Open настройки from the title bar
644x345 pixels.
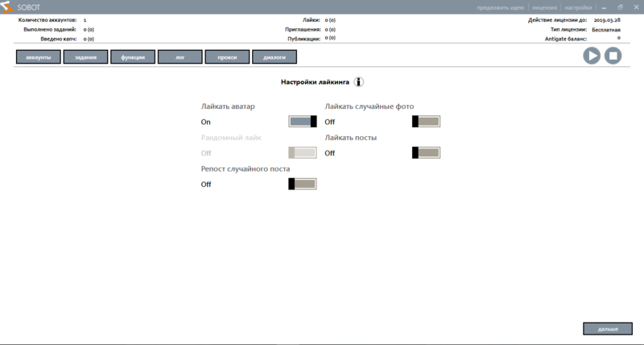click(578, 7)
